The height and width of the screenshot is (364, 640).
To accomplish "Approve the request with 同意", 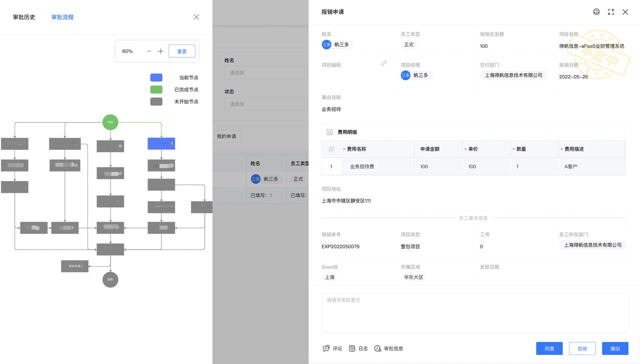I will point(549,349).
